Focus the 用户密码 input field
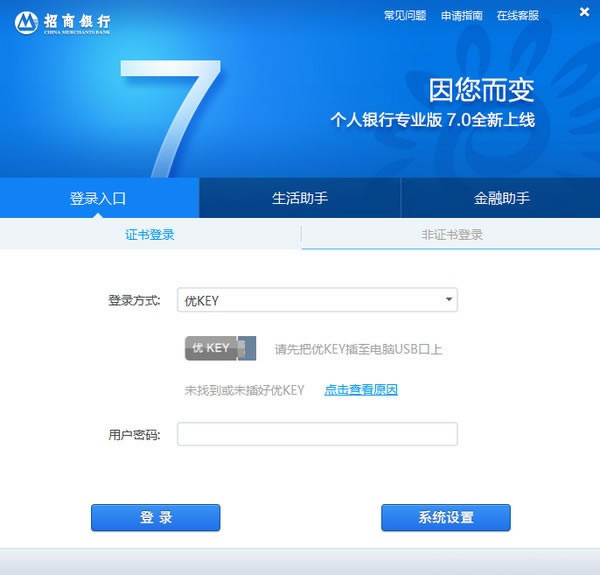The width and height of the screenshot is (600, 575). (316, 434)
